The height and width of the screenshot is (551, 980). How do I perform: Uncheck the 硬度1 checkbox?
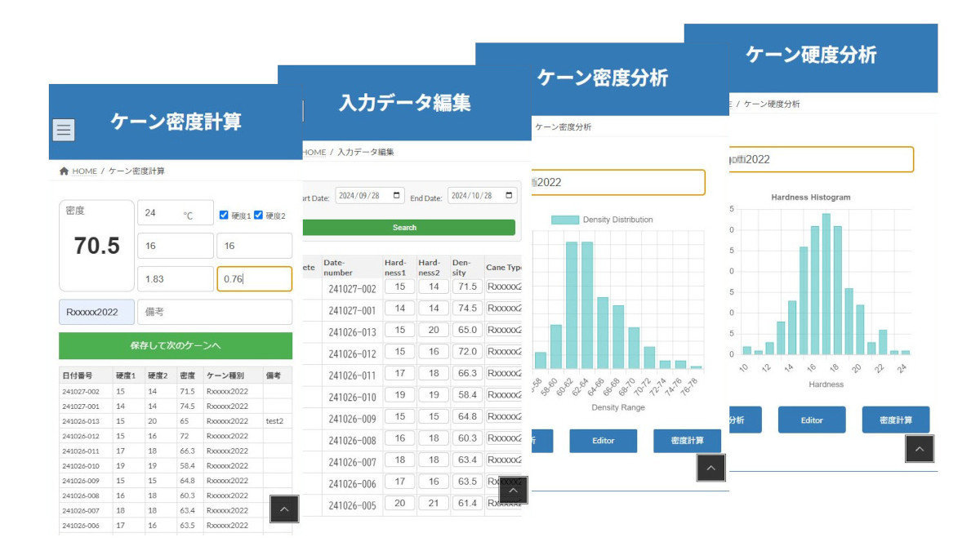(x=224, y=215)
